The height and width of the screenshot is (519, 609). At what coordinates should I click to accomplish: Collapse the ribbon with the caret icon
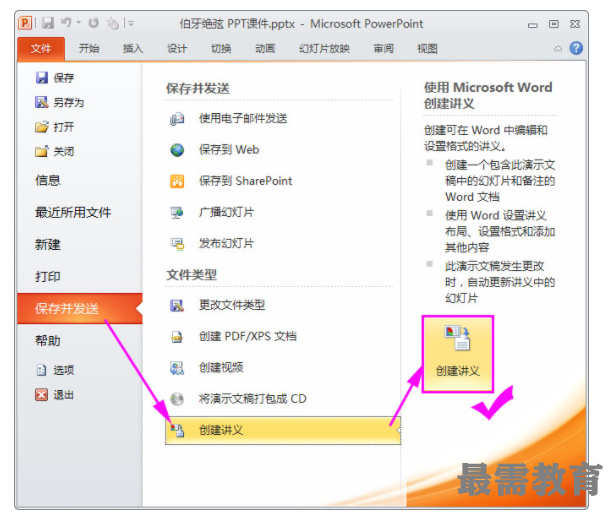pyautogui.click(x=558, y=49)
